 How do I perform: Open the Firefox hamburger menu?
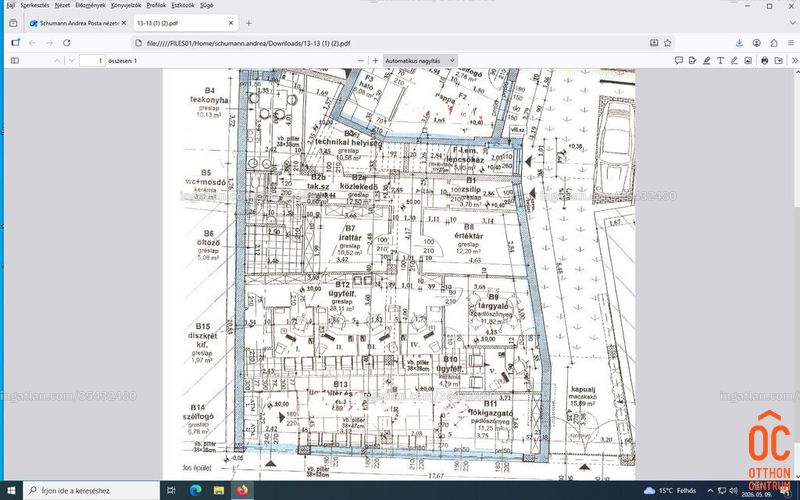[x=791, y=43]
